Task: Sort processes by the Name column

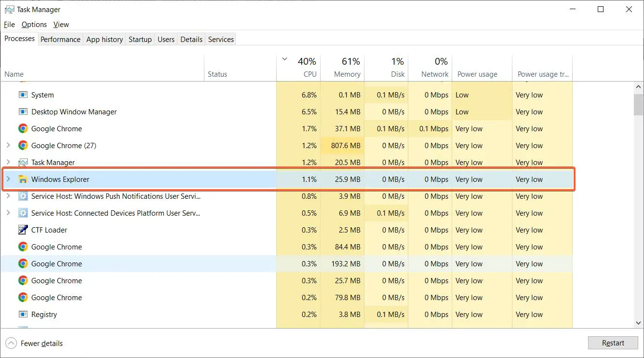Action: [102, 68]
